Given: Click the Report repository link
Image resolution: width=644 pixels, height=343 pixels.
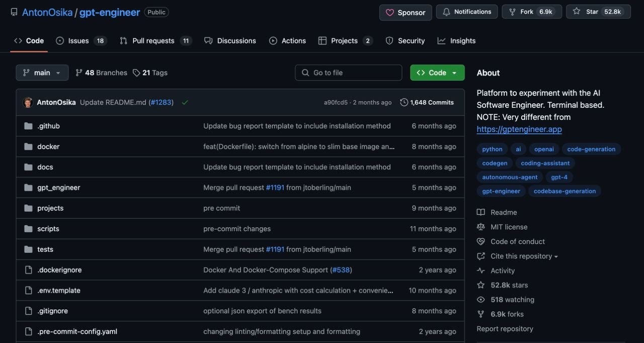Looking at the screenshot, I should click(505, 329).
